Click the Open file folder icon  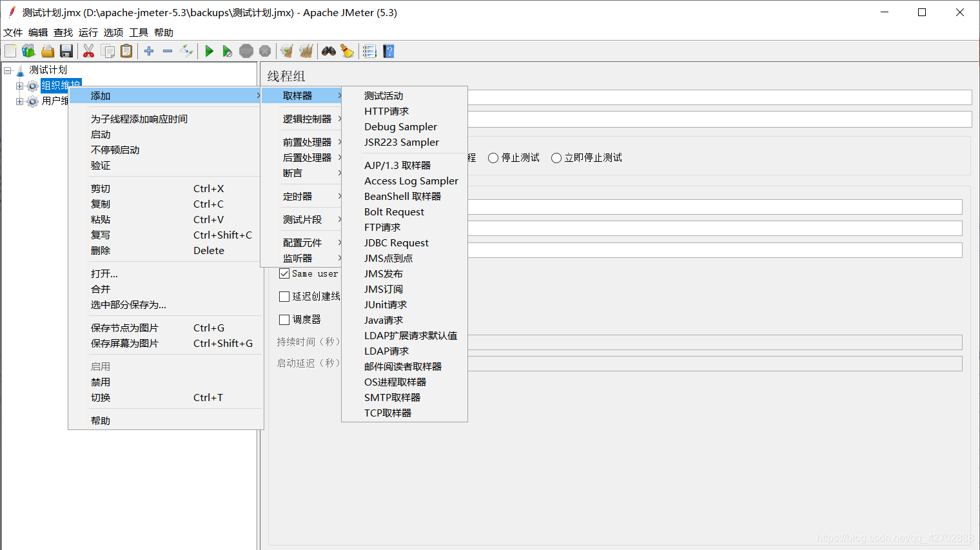point(47,51)
